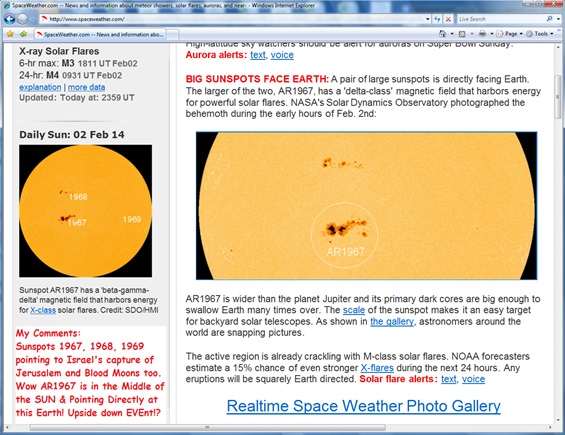This screenshot has width=565, height=435.
Task: Click the Forward navigation arrow button
Action: point(22,19)
